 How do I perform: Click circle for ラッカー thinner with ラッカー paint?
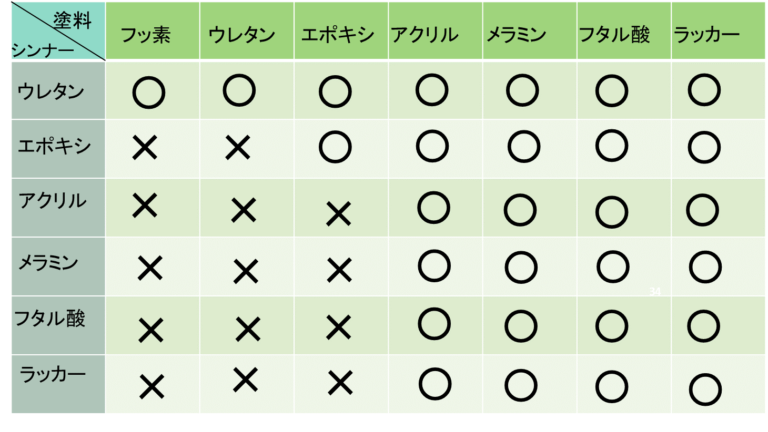pos(705,389)
